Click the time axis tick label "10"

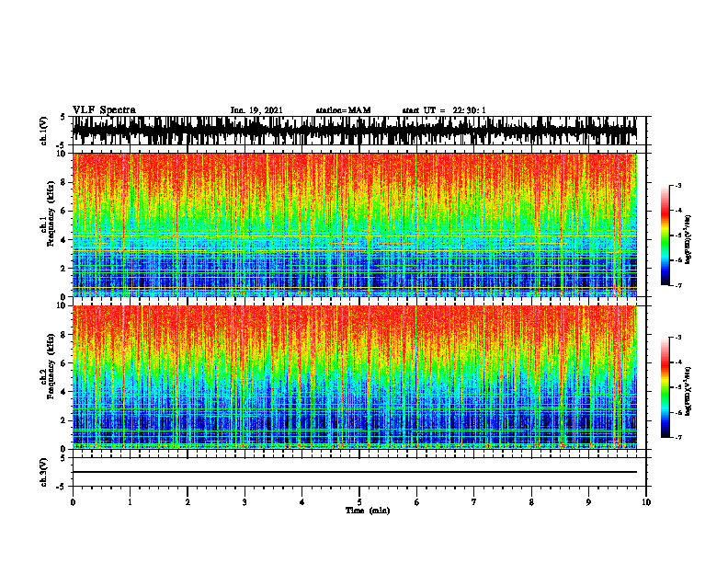(x=646, y=502)
